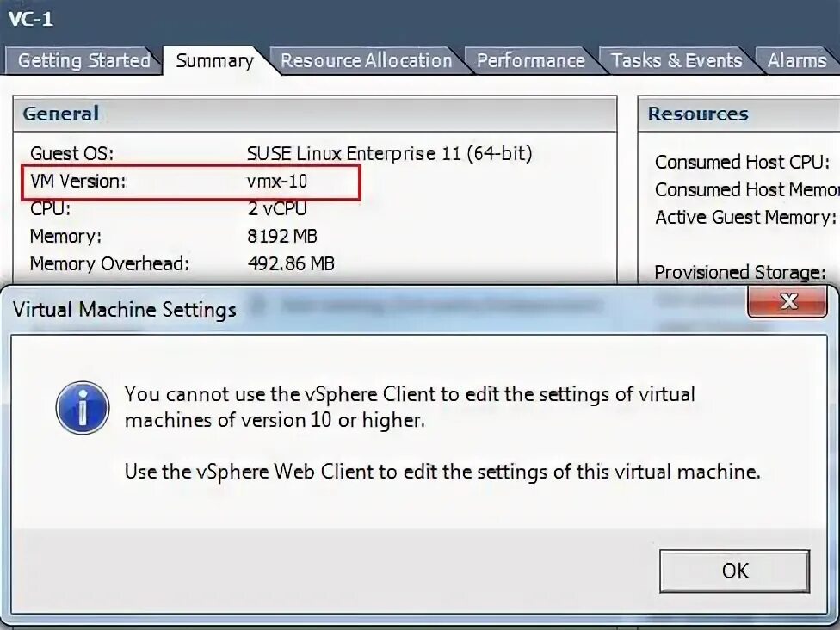This screenshot has height=630, width=840.
Task: Click the VC-1 title text
Action: tap(30, 19)
